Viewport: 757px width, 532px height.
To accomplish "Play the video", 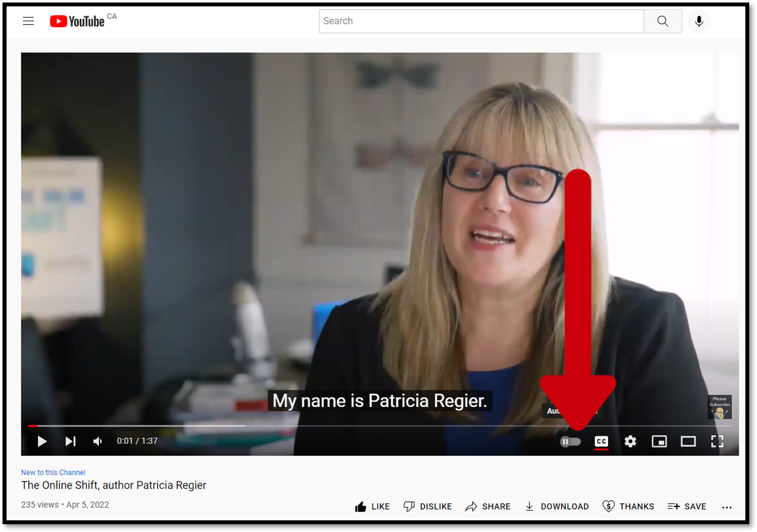I will coord(42,441).
